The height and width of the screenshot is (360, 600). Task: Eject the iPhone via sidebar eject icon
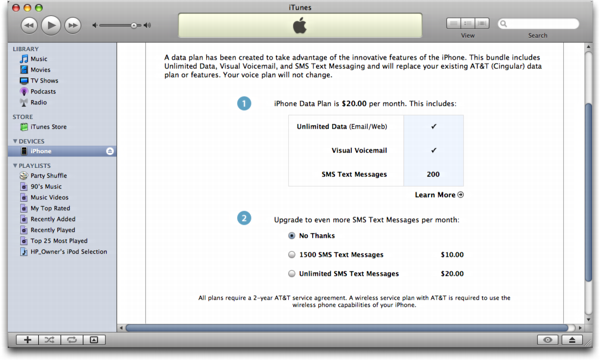click(x=110, y=151)
